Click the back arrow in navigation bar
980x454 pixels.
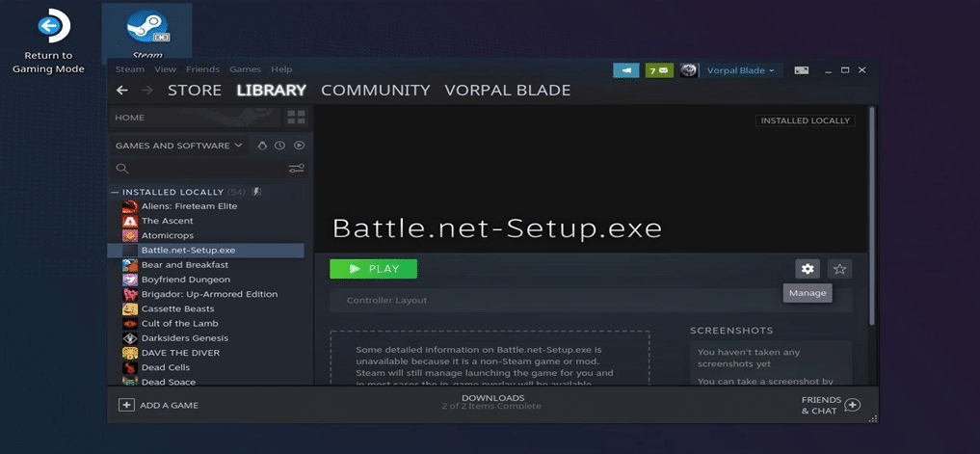(x=122, y=90)
